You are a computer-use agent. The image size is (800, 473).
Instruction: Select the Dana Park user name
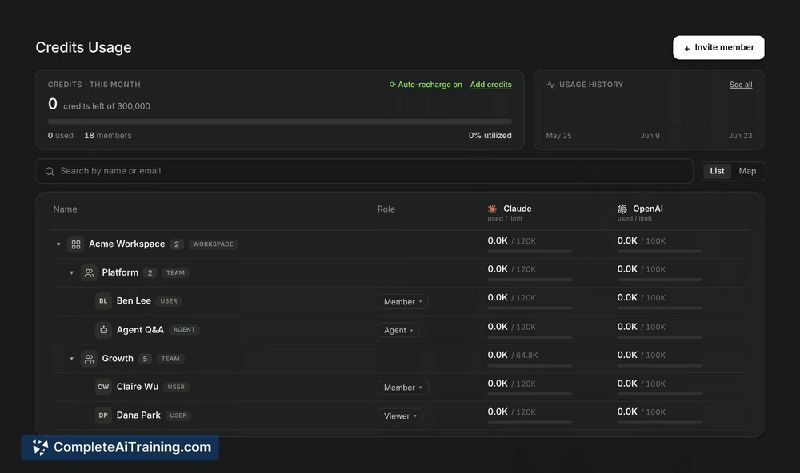pyautogui.click(x=138, y=415)
